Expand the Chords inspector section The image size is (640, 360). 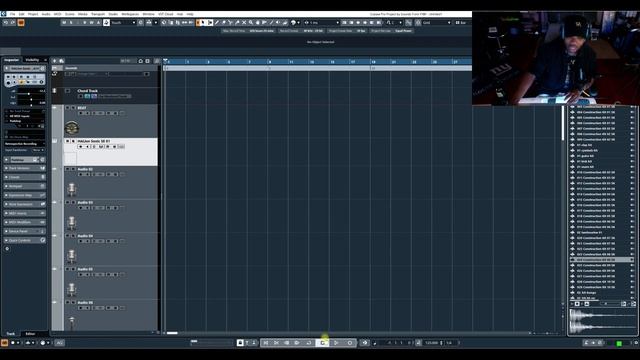coord(24,177)
